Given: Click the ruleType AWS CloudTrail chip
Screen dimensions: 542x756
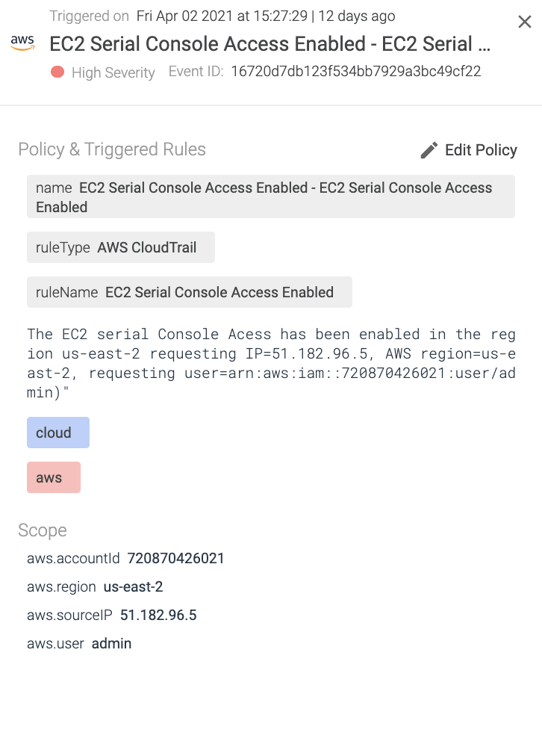Looking at the screenshot, I should [120, 247].
